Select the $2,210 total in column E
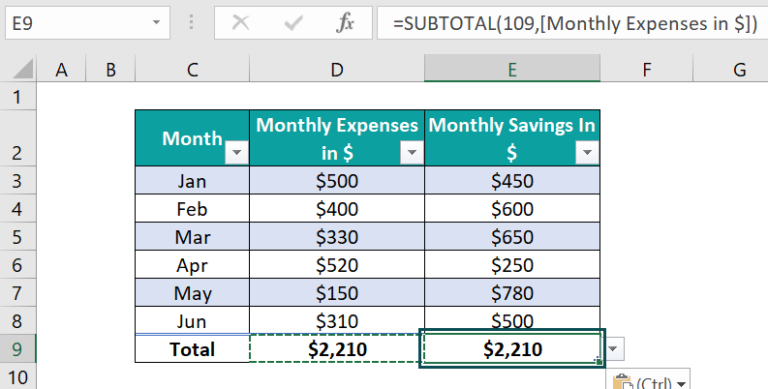 [512, 349]
